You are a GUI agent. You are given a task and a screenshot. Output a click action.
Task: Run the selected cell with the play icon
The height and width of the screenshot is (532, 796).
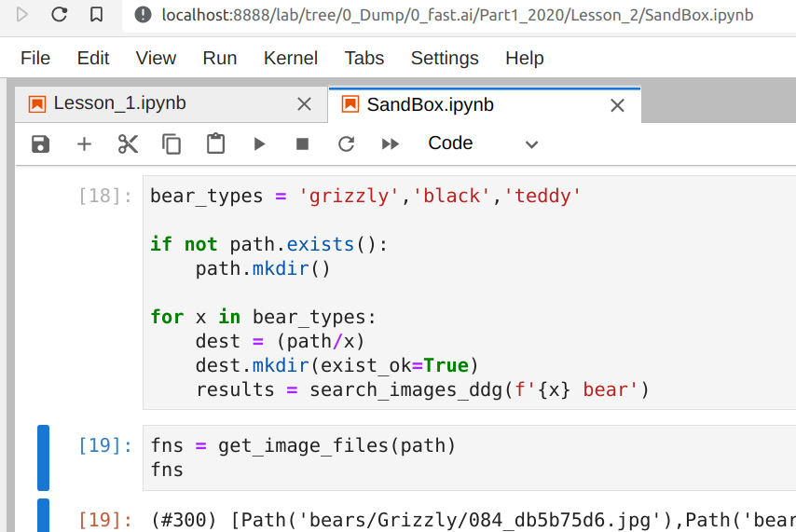pos(259,143)
